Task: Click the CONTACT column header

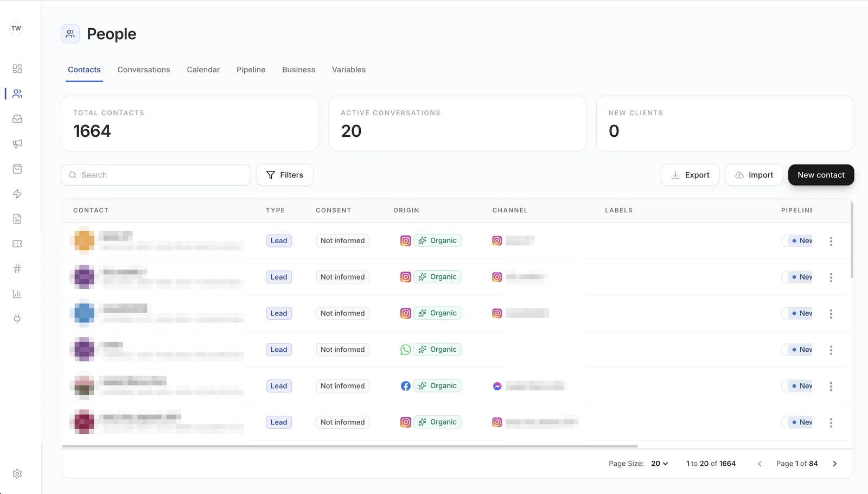Action: (91, 210)
